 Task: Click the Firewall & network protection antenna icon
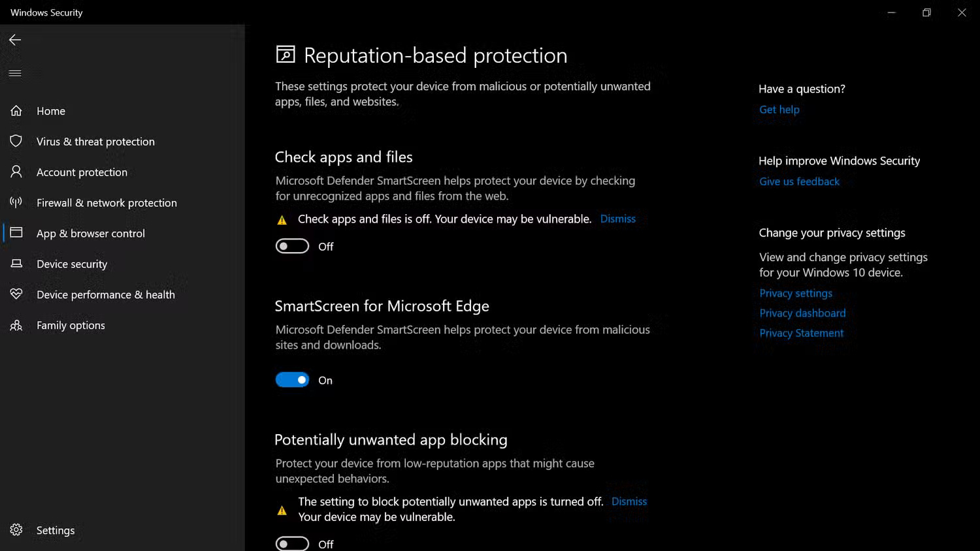tap(16, 202)
